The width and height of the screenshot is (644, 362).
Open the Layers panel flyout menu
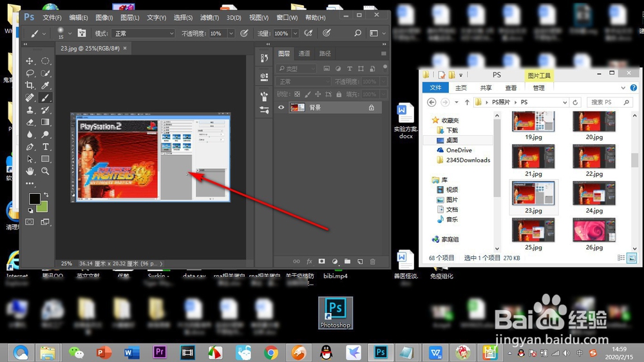384,53
